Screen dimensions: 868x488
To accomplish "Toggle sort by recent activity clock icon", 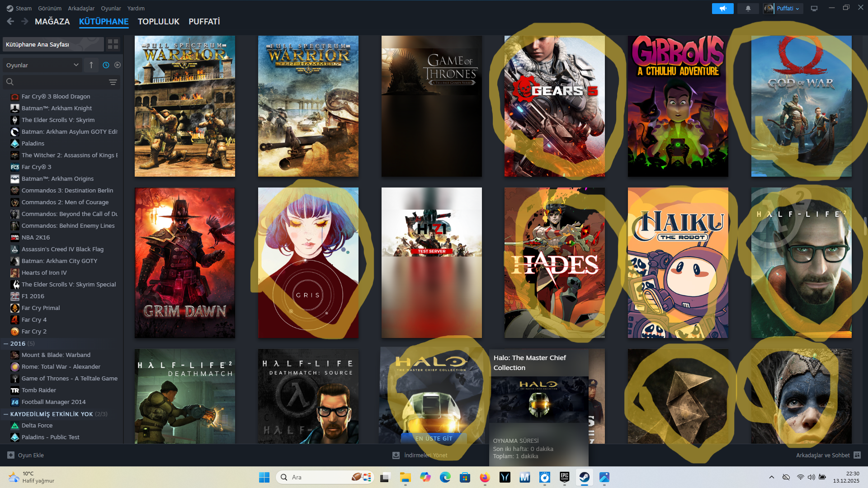I will (x=106, y=65).
